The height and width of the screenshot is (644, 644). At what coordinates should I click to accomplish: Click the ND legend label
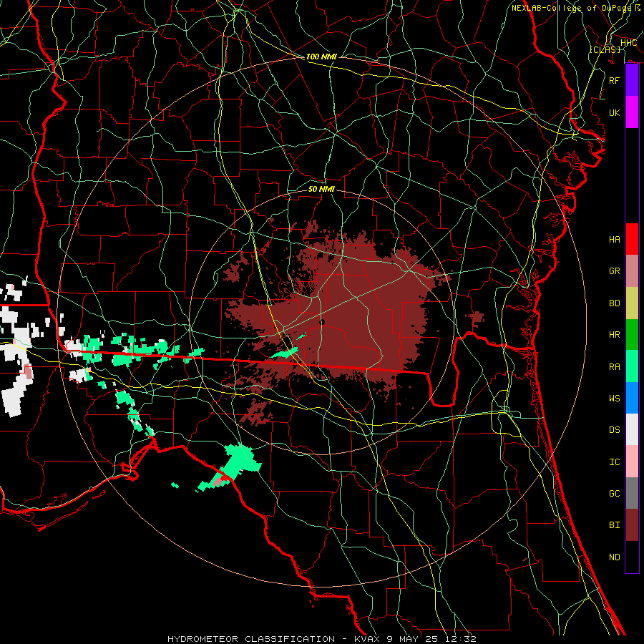coord(615,557)
